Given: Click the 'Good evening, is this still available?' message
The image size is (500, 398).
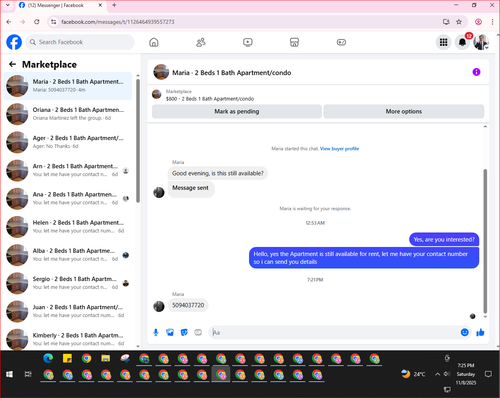Looking at the screenshot, I should click(218, 173).
